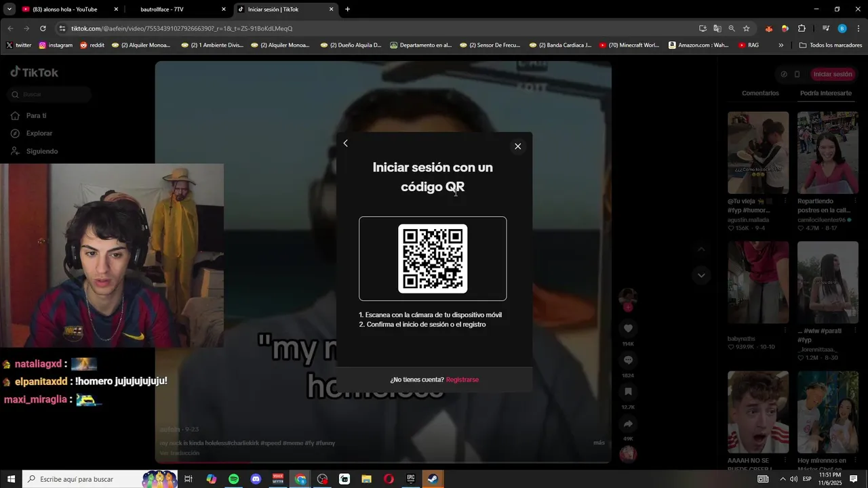
Task: Open the Chrome profile avatar B
Action: pos(842,28)
